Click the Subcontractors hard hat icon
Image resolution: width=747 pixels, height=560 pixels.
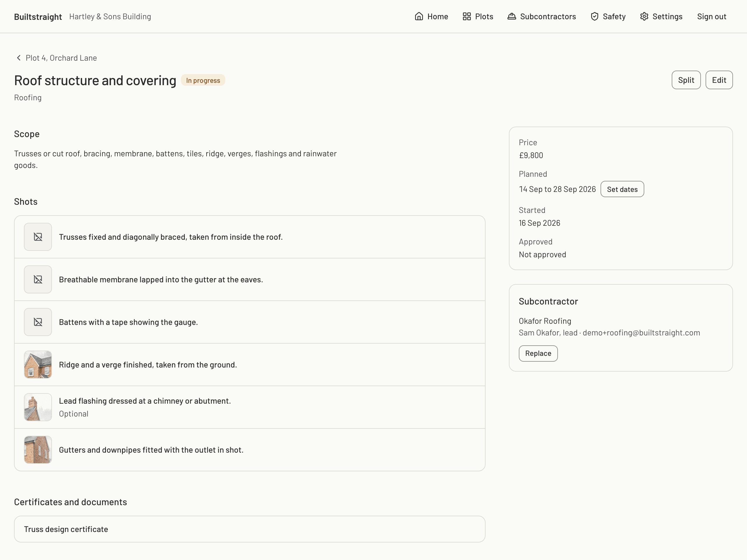(x=512, y=17)
